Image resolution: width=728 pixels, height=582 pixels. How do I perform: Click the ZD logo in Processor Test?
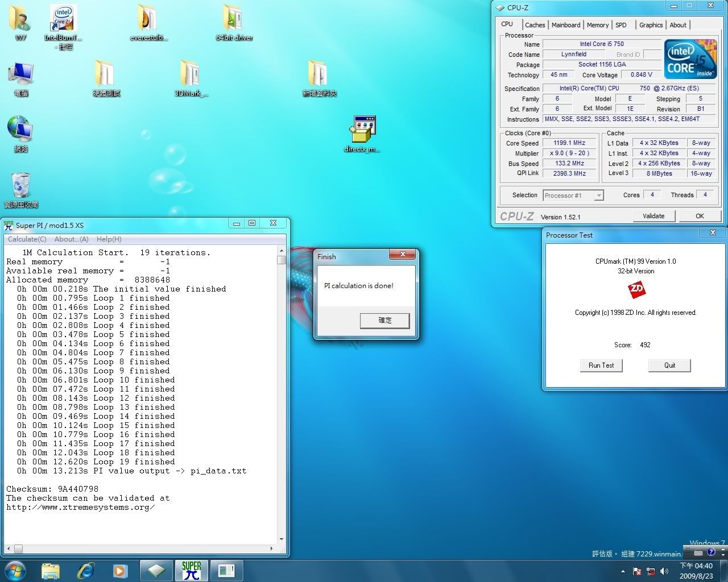point(636,289)
